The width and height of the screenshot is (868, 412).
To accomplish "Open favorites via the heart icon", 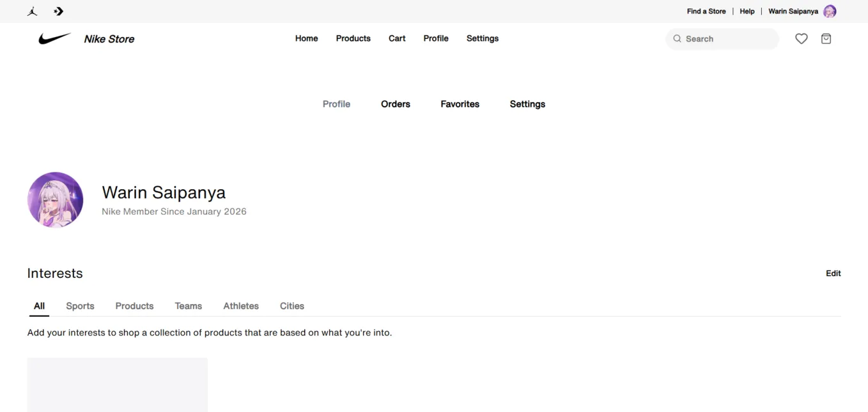I will click(x=802, y=39).
